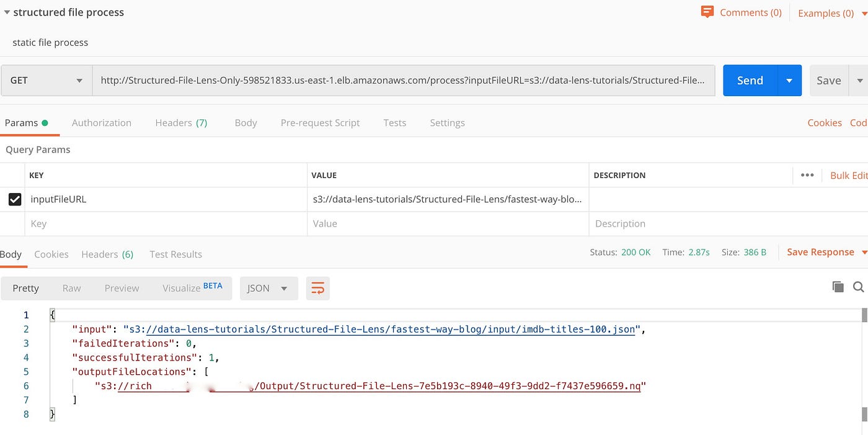Click the s3 value cell for inputFileURL

point(448,199)
